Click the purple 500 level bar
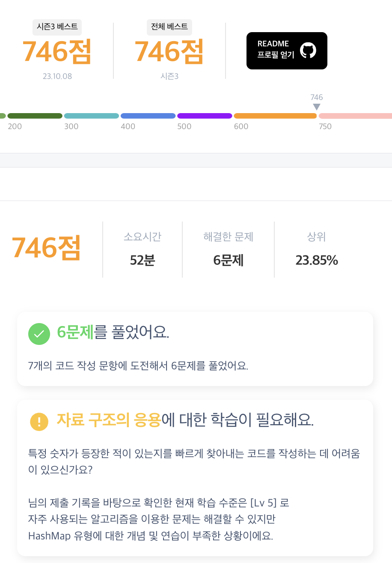Viewport: 392px width, 563px height. coord(205,116)
